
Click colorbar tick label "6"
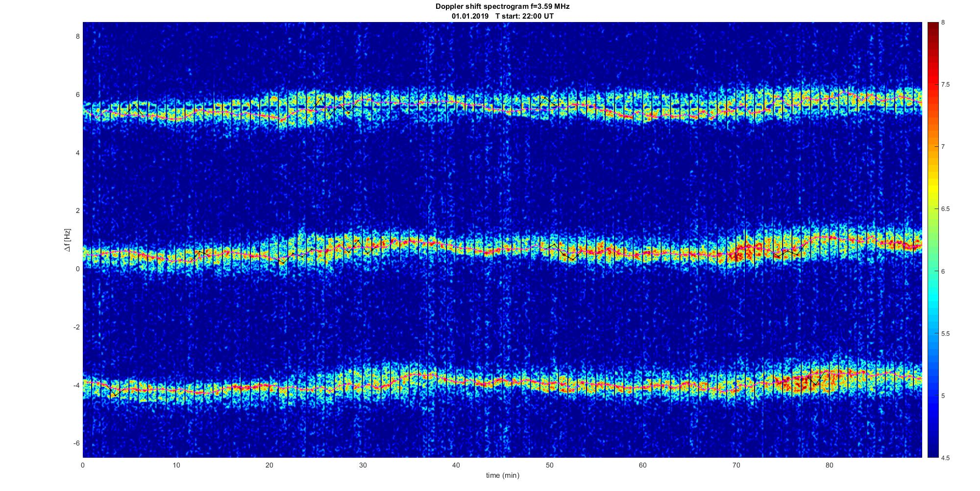pos(943,271)
